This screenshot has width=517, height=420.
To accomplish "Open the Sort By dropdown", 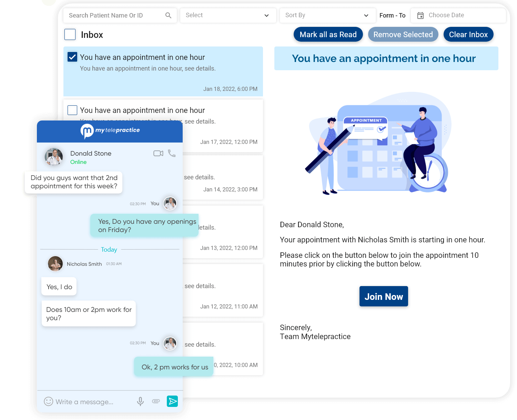I will tap(327, 15).
